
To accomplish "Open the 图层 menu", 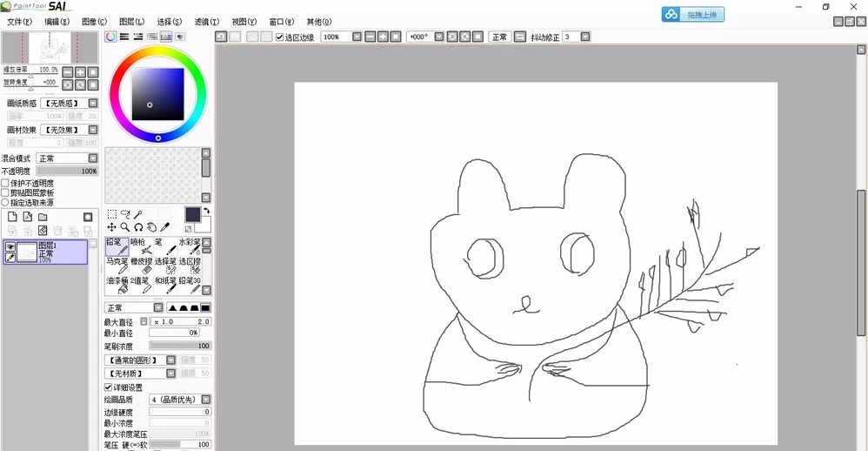I will (131, 22).
